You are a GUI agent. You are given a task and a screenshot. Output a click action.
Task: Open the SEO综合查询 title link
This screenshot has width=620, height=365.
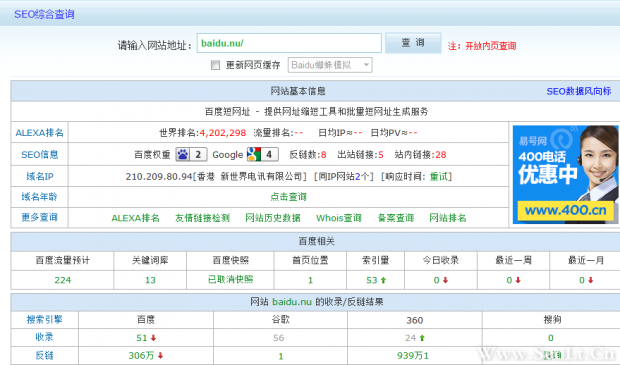point(44,15)
